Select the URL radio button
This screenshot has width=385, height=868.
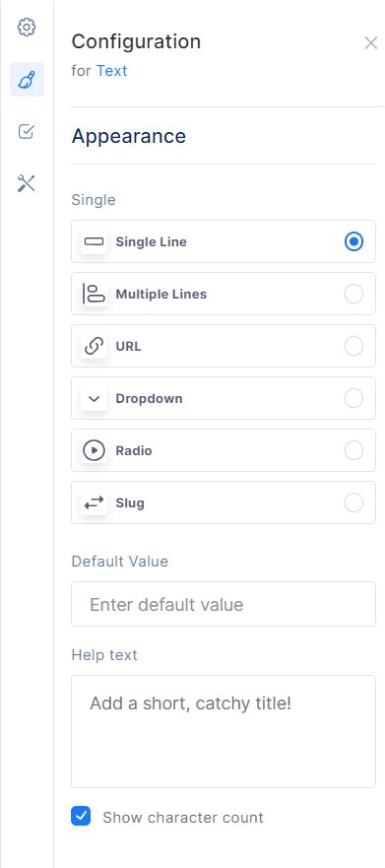pyautogui.click(x=354, y=346)
